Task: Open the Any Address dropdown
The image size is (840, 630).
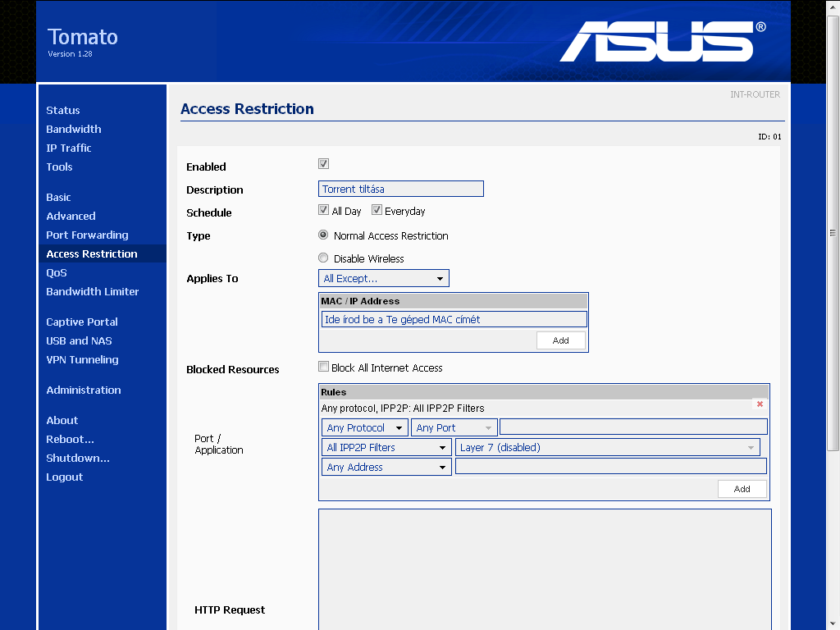Action: (x=386, y=467)
